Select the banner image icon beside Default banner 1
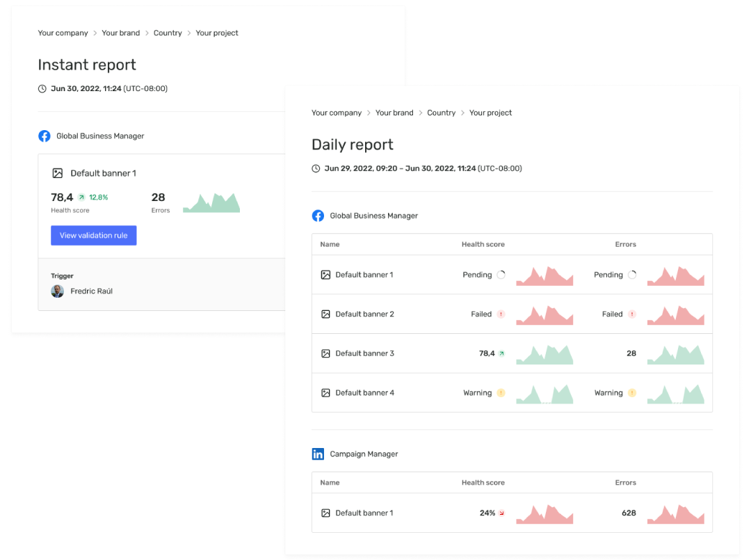Image resolution: width=751 pixels, height=560 pixels. point(58,173)
